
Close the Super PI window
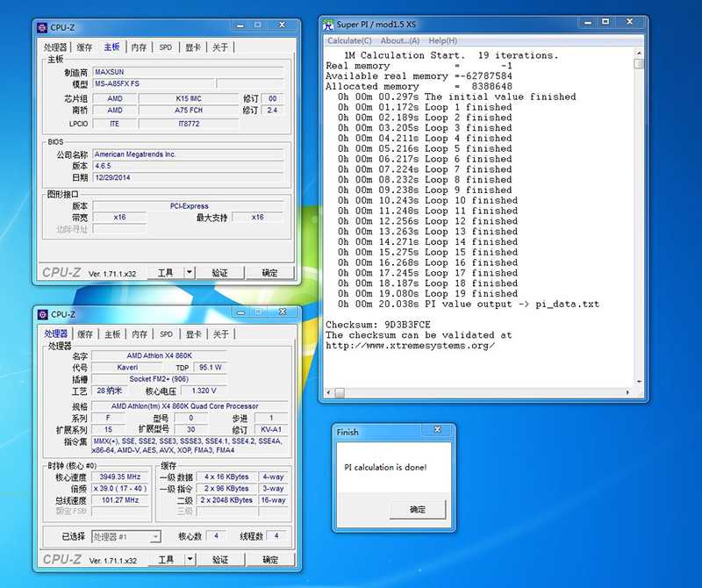(629, 22)
